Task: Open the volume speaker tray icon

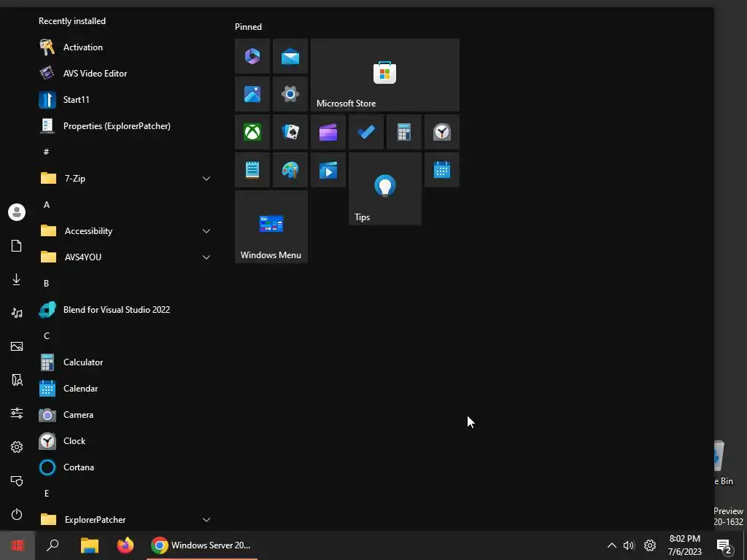Action: pos(630,545)
